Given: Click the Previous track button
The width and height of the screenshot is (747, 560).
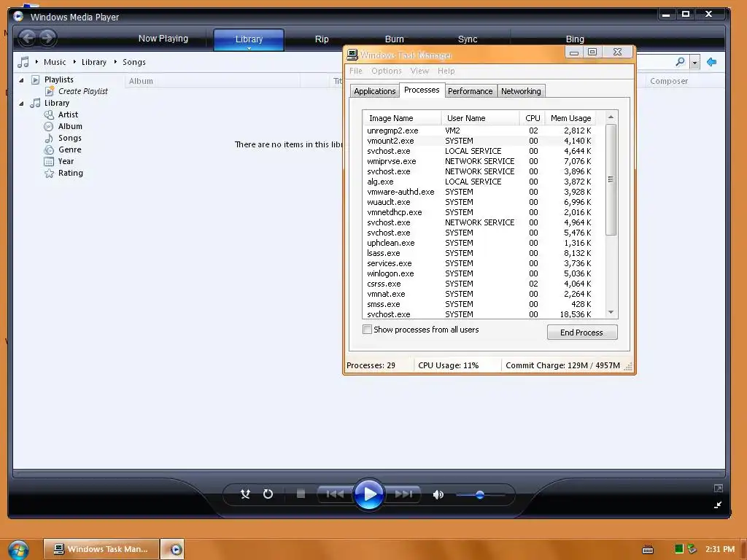Looking at the screenshot, I should pyautogui.click(x=334, y=494).
